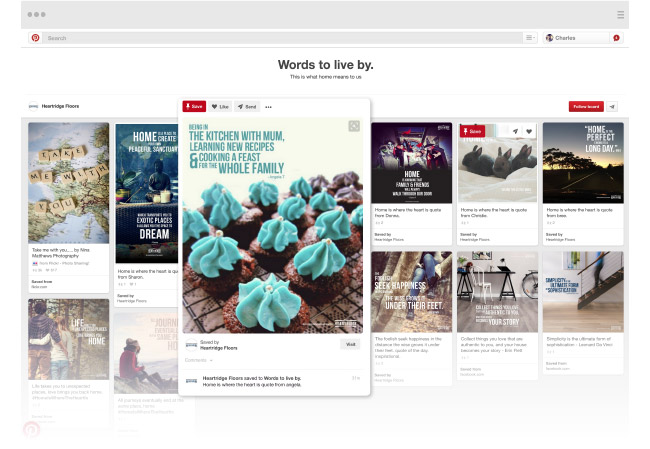Screen dimensions: 650x449
Task: Open the categories menu next to search
Action: tap(530, 38)
